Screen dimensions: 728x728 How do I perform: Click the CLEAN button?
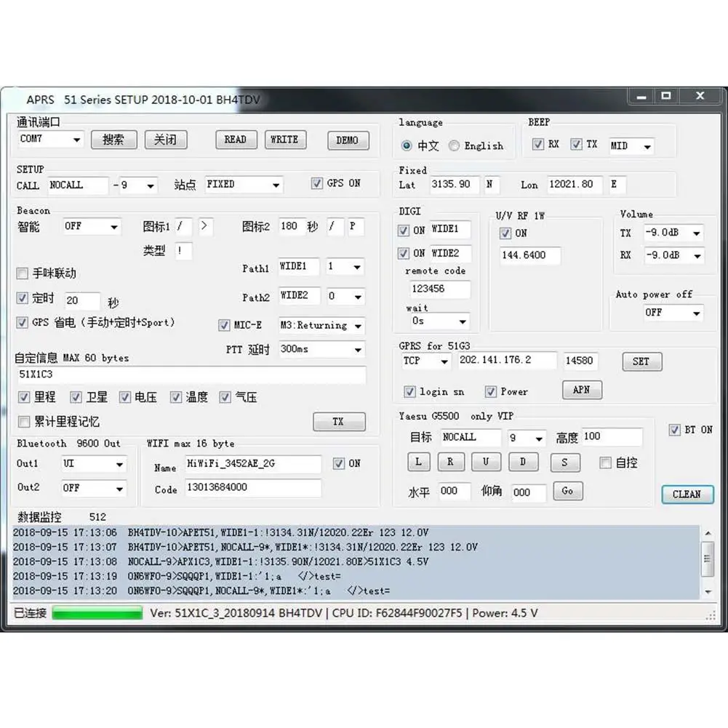pyautogui.click(x=687, y=494)
